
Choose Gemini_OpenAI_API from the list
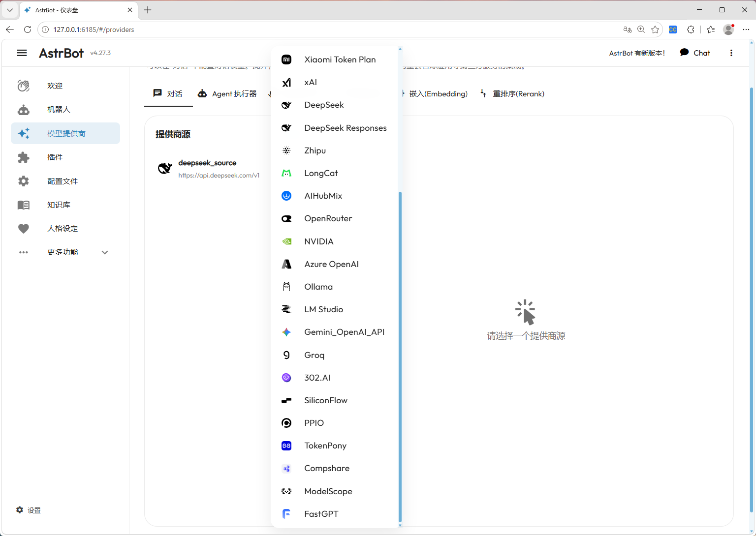[x=334, y=332]
